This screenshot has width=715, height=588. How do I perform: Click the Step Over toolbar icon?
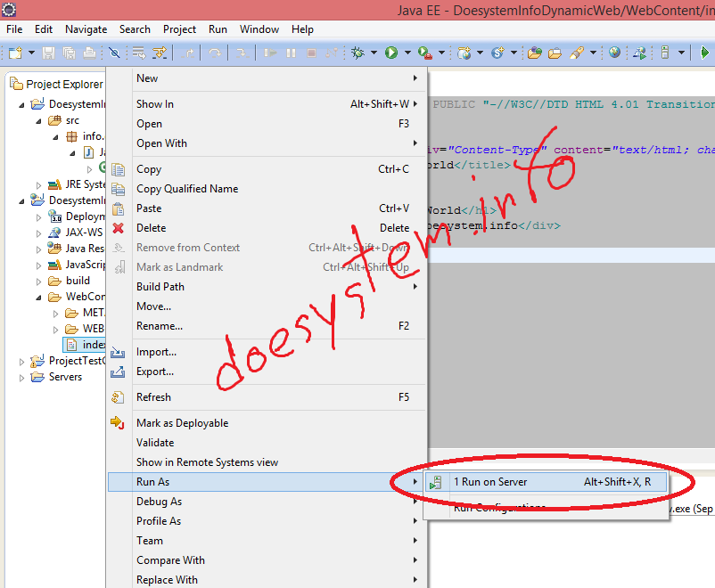point(215,53)
